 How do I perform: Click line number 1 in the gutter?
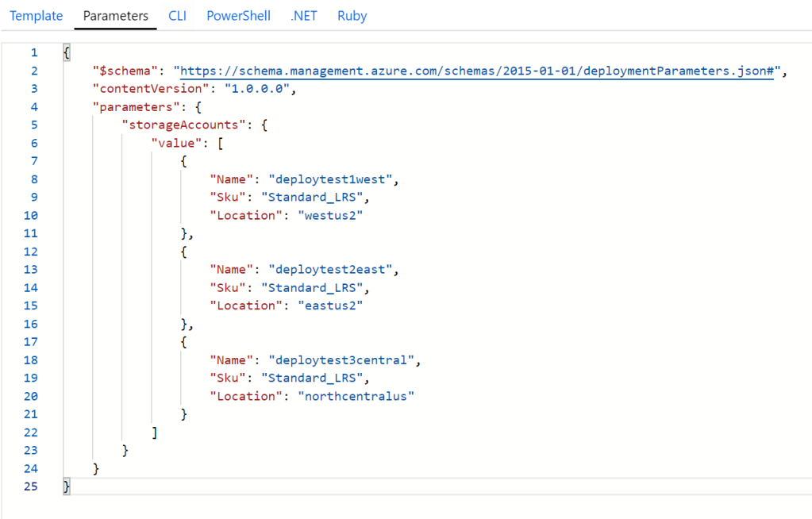point(33,52)
